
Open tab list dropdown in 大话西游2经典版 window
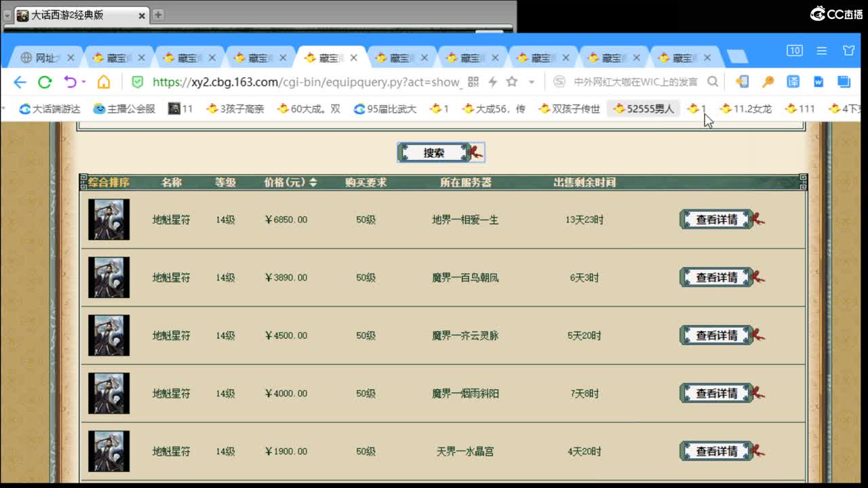7,15
